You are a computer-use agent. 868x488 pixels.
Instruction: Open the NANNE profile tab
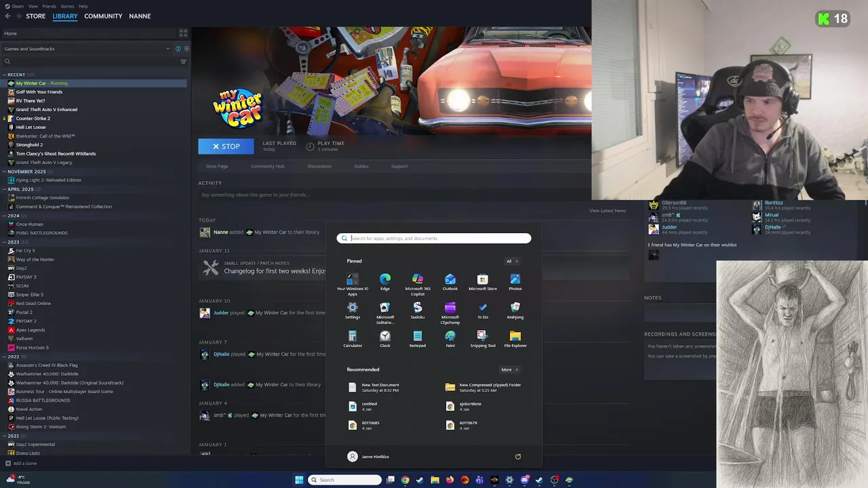pos(140,16)
